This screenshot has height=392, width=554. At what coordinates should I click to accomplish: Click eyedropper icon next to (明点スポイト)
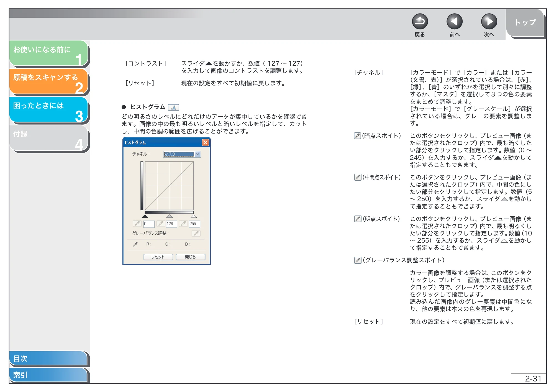pos(358,219)
